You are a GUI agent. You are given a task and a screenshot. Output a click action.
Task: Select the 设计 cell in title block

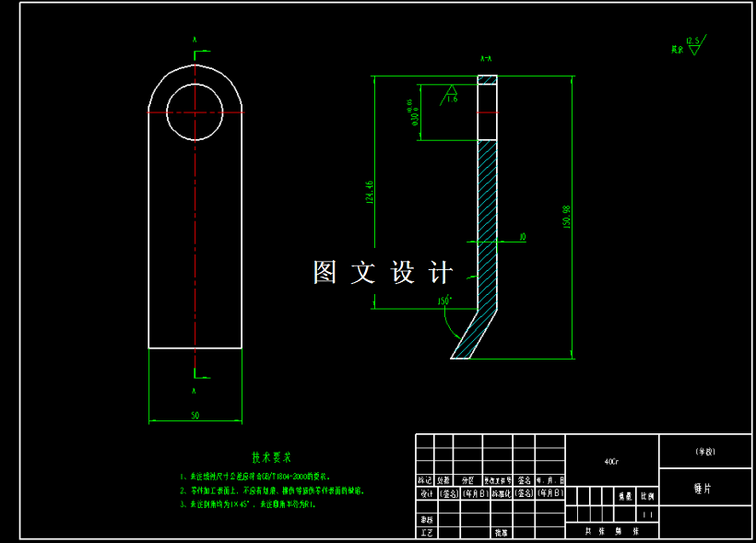pos(427,494)
